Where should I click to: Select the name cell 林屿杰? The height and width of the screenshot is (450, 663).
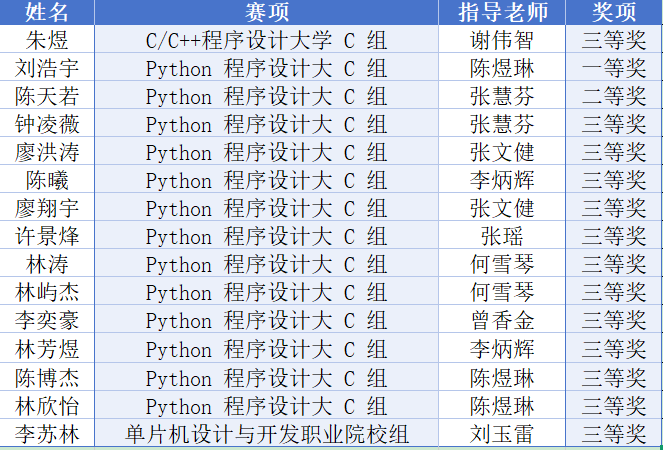click(x=47, y=291)
